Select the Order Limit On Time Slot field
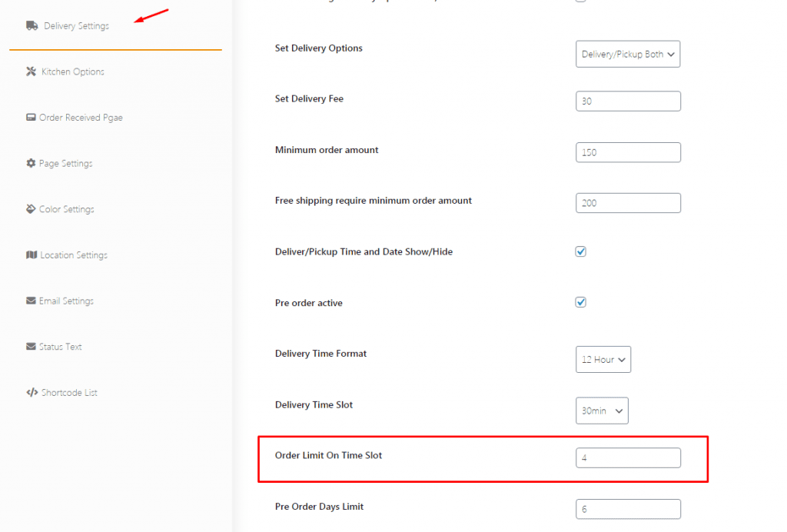 click(x=628, y=457)
